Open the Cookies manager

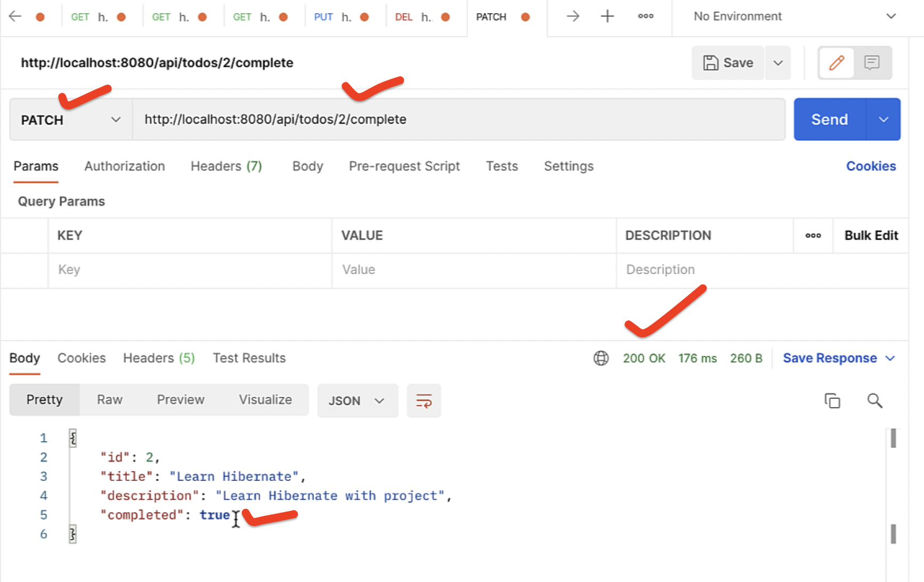[871, 166]
